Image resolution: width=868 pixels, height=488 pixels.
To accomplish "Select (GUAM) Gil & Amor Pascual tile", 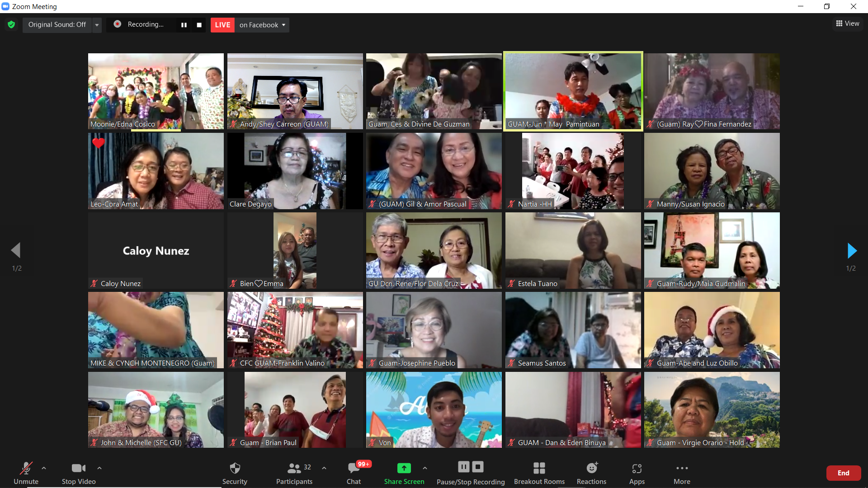I will pos(434,171).
